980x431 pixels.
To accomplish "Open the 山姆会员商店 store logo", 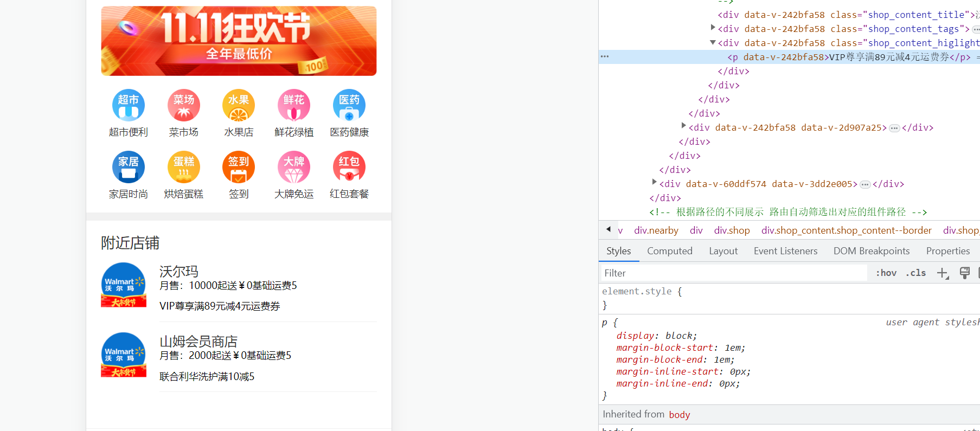I will 124,355.
